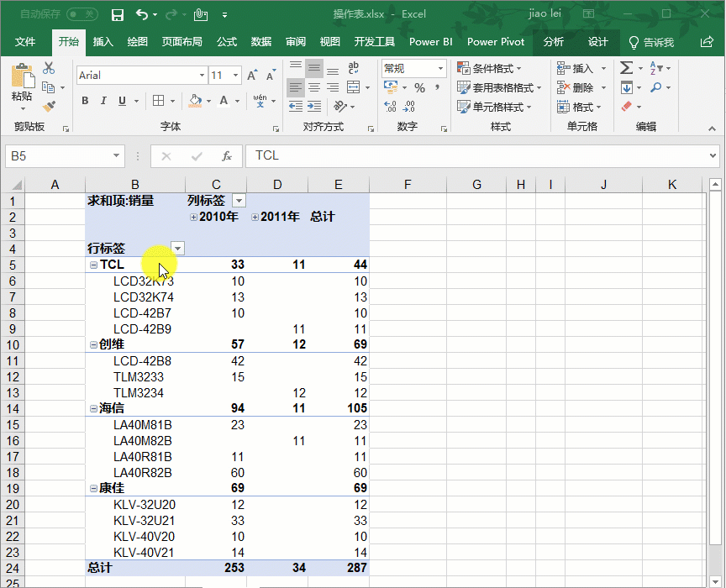Open the 行标签 filter dropdown
Viewport: 726px width, 588px height.
tap(177, 248)
